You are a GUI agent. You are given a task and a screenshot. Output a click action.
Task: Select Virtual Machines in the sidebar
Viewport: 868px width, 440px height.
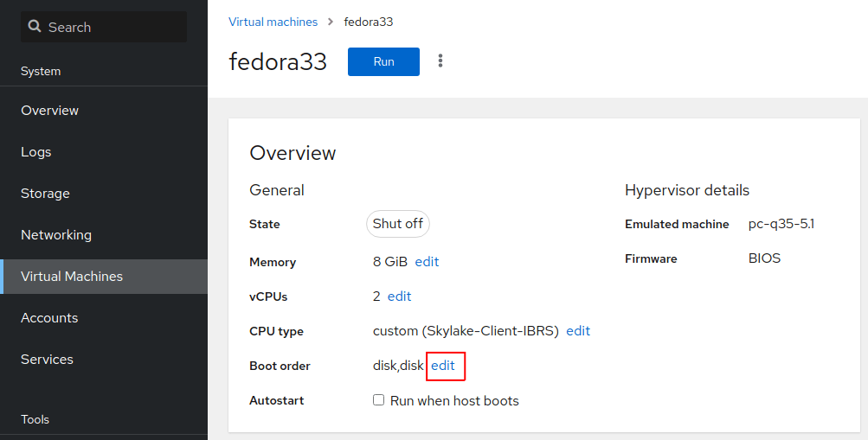104,277
